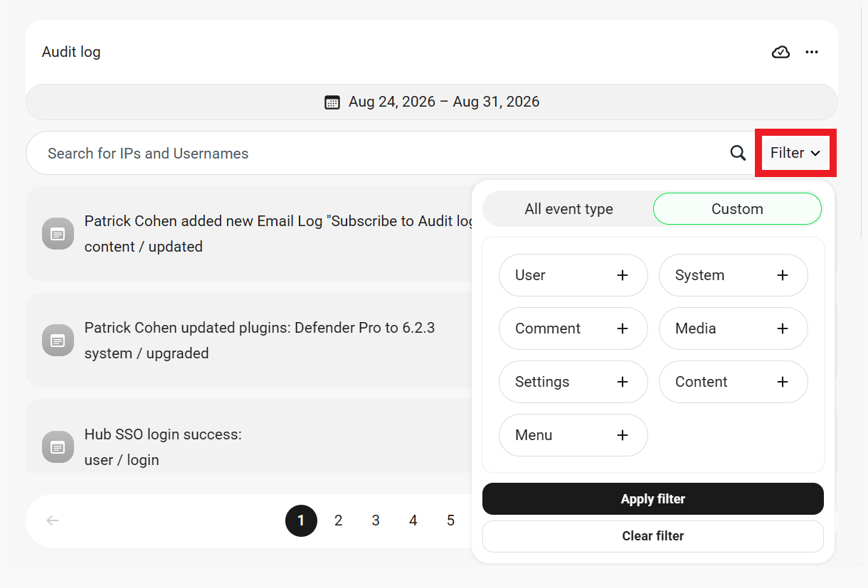868x588 pixels.
Task: Go to page 4
Action: (x=413, y=520)
